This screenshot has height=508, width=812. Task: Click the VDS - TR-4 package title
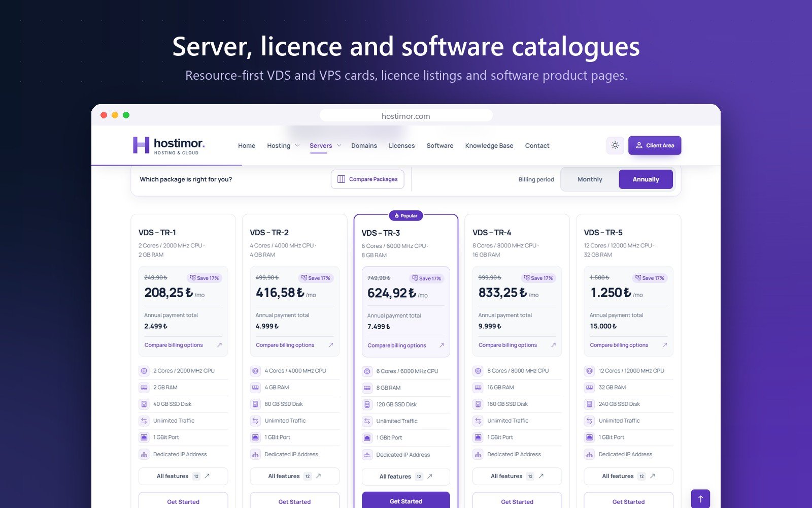click(492, 233)
